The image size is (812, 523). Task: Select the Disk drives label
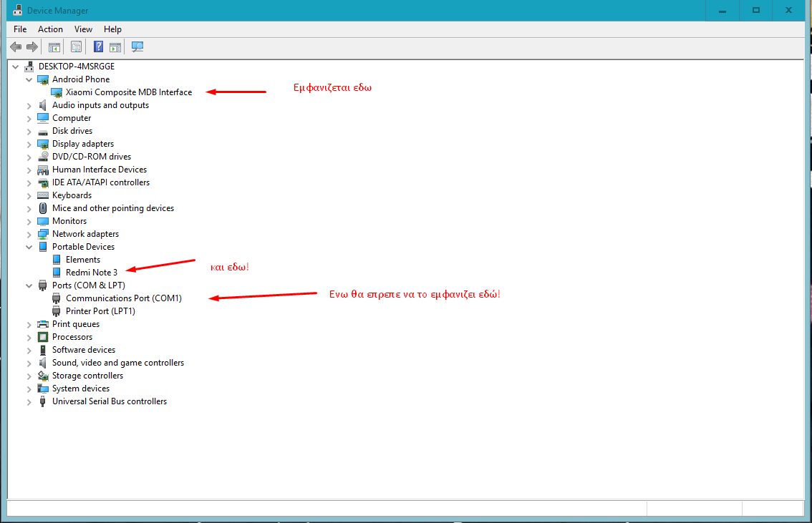point(72,131)
